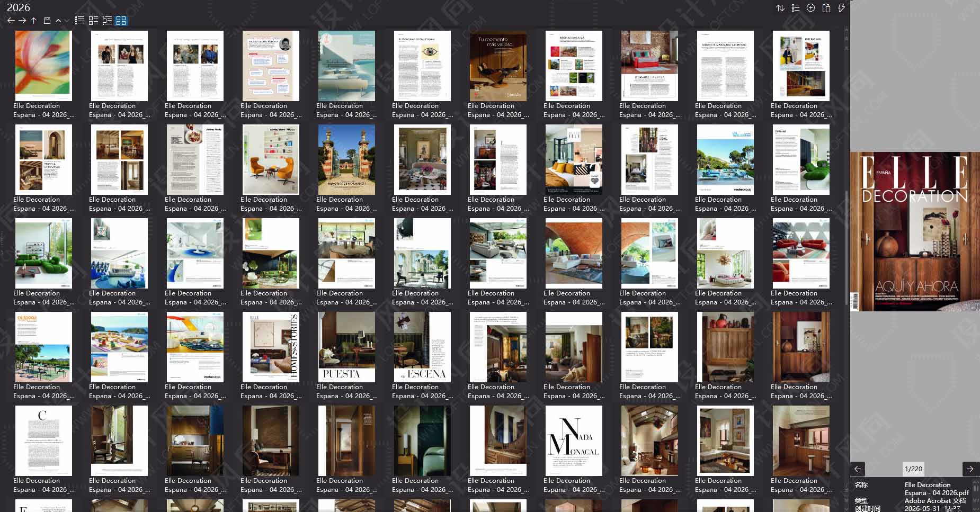Click the folder icon in the navigation bar
This screenshot has height=512, width=980.
(x=47, y=21)
